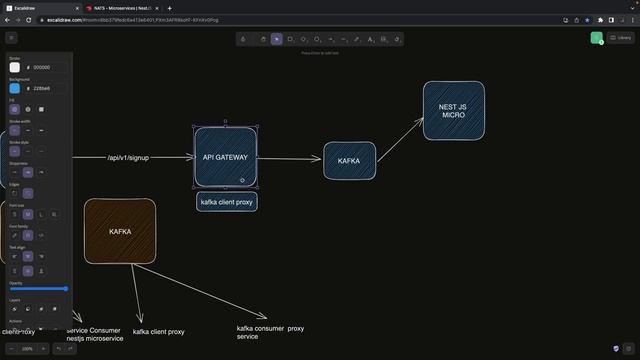Choose code font family
Image resolution: width=640 pixels, height=360 pixels.
(x=41, y=236)
